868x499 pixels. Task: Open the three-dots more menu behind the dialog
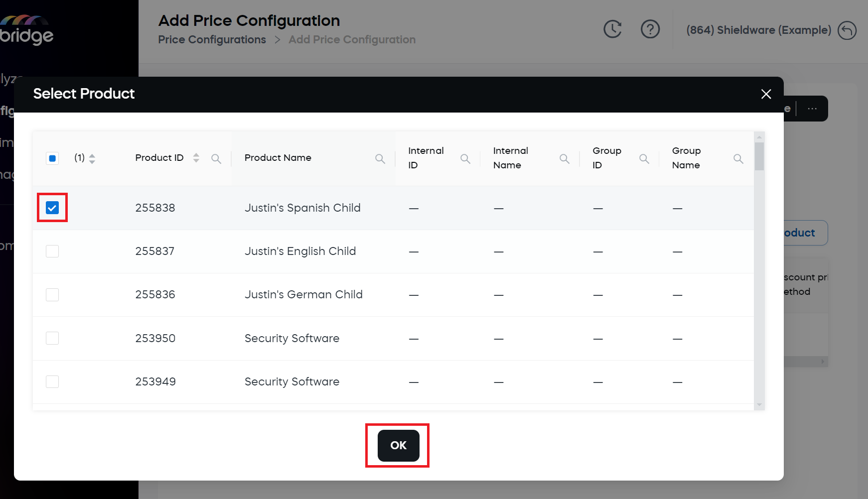(812, 109)
